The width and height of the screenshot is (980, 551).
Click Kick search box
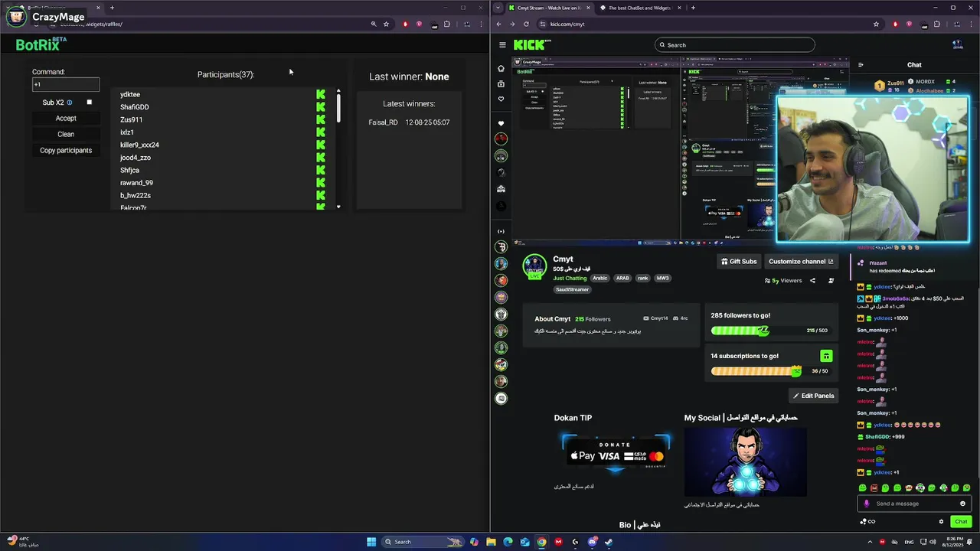(735, 45)
